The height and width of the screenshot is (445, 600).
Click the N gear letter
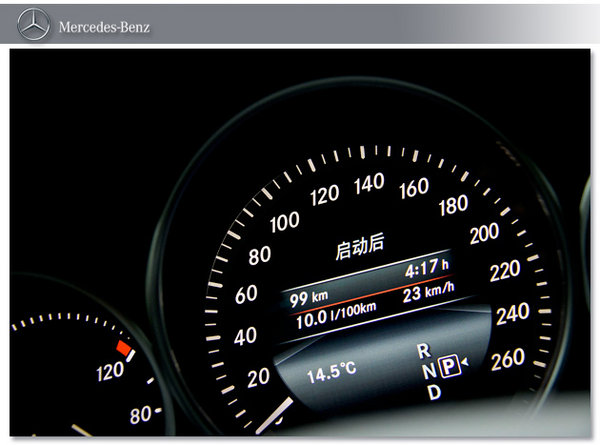pos(429,371)
